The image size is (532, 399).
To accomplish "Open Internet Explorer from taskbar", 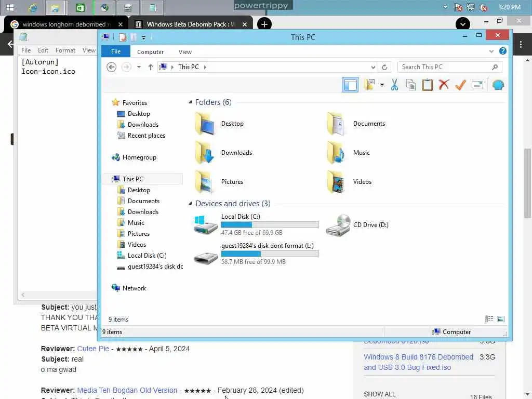I will pos(33,7).
